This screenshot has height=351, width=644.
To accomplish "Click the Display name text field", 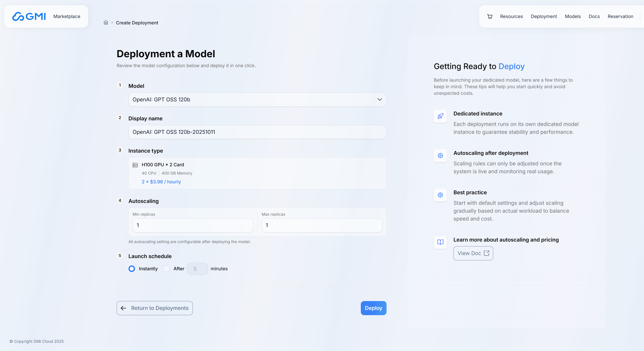I will tap(257, 132).
